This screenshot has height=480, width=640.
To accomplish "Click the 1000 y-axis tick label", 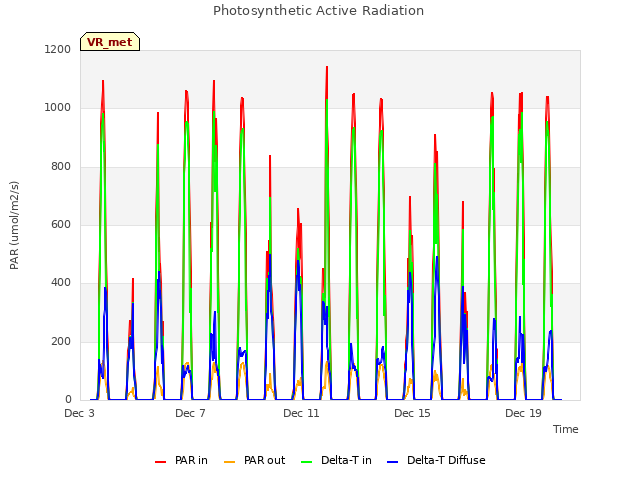I will pos(58,108).
